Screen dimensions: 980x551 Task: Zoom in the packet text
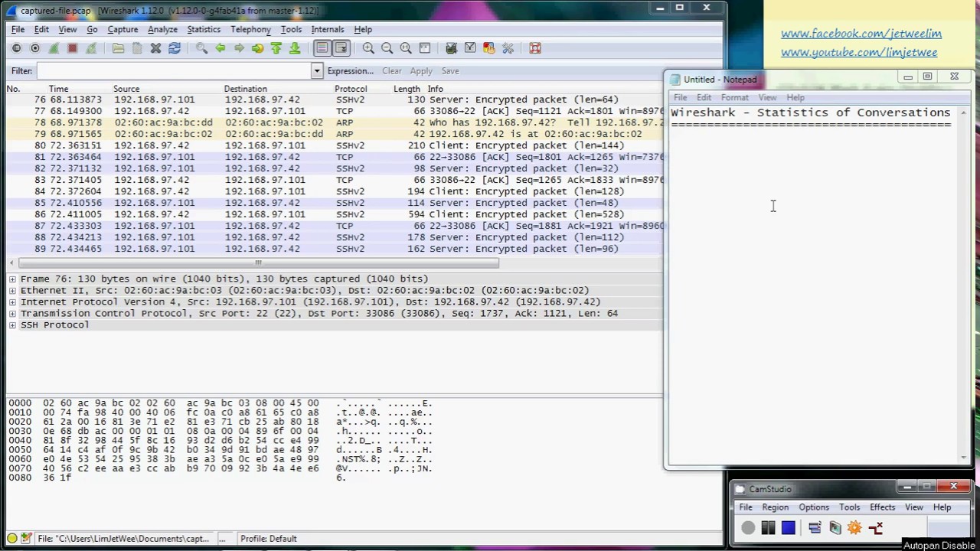point(368,48)
